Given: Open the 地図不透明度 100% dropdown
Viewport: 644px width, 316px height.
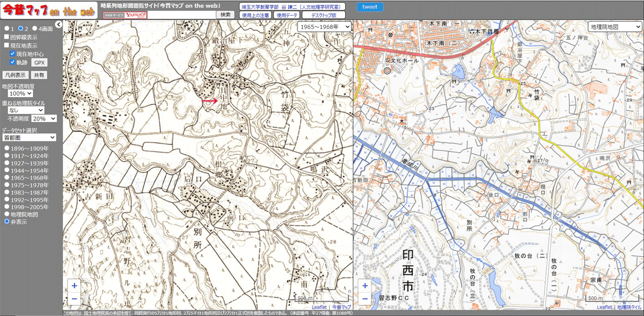Looking at the screenshot, I should (x=20, y=94).
